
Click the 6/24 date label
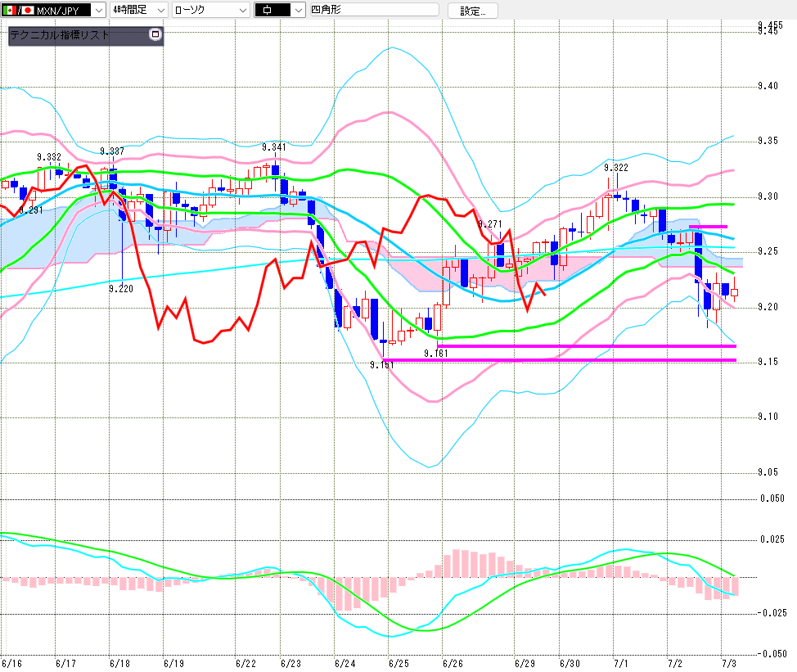pyautogui.click(x=345, y=664)
